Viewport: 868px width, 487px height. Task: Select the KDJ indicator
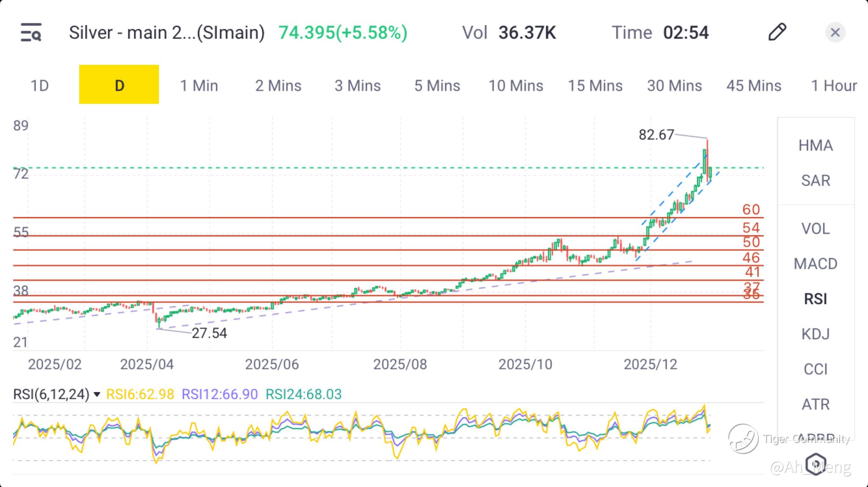pos(815,334)
